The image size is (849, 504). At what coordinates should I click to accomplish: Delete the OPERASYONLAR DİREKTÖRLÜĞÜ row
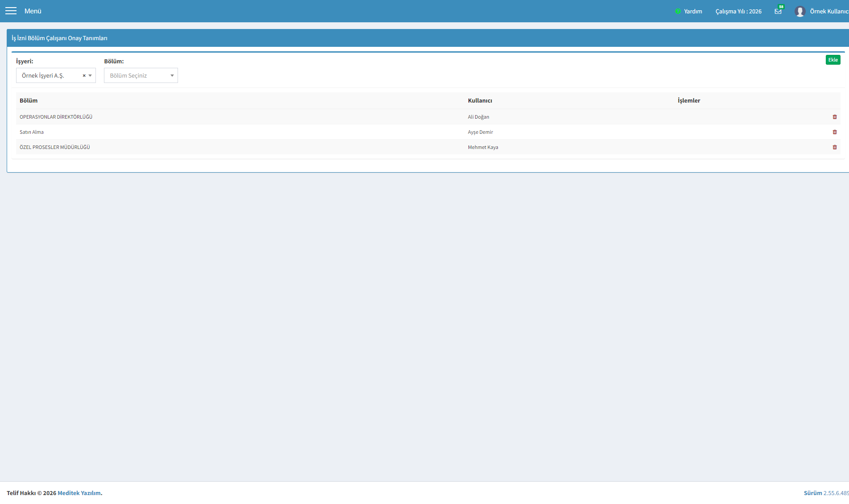pyautogui.click(x=835, y=117)
